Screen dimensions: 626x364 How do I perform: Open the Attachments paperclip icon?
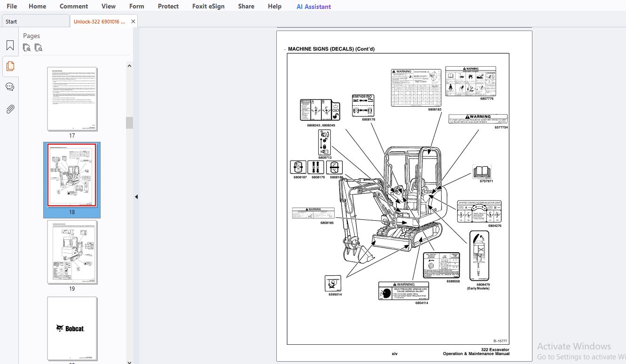tap(10, 109)
